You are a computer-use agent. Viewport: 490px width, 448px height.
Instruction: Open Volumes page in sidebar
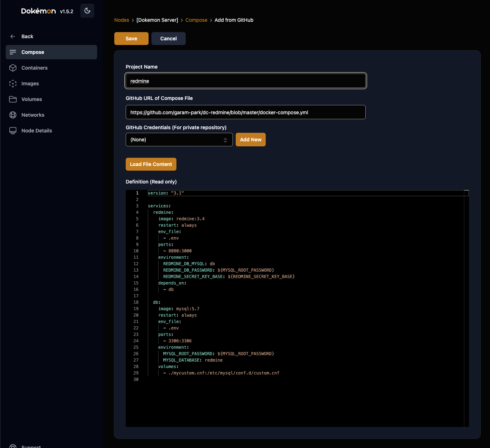[x=51, y=99]
